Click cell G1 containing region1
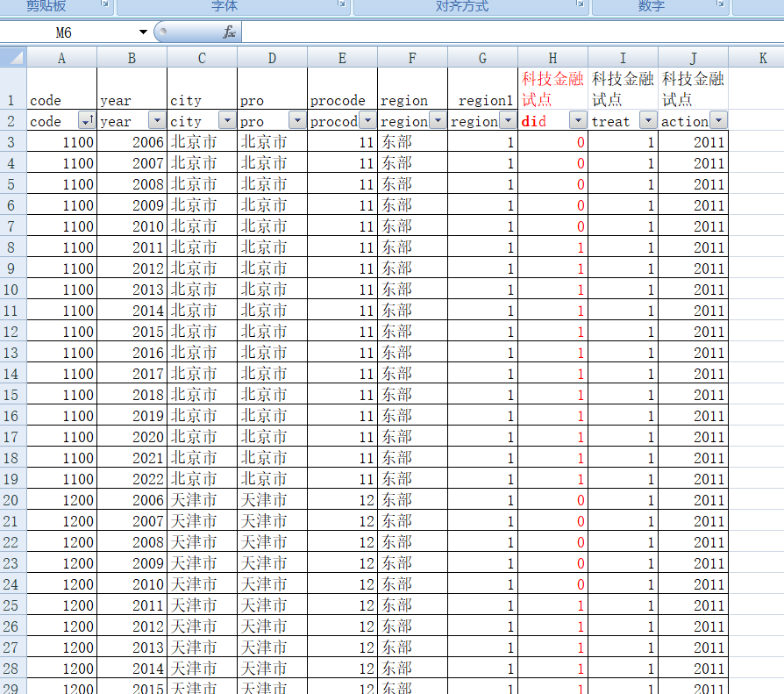 point(482,88)
